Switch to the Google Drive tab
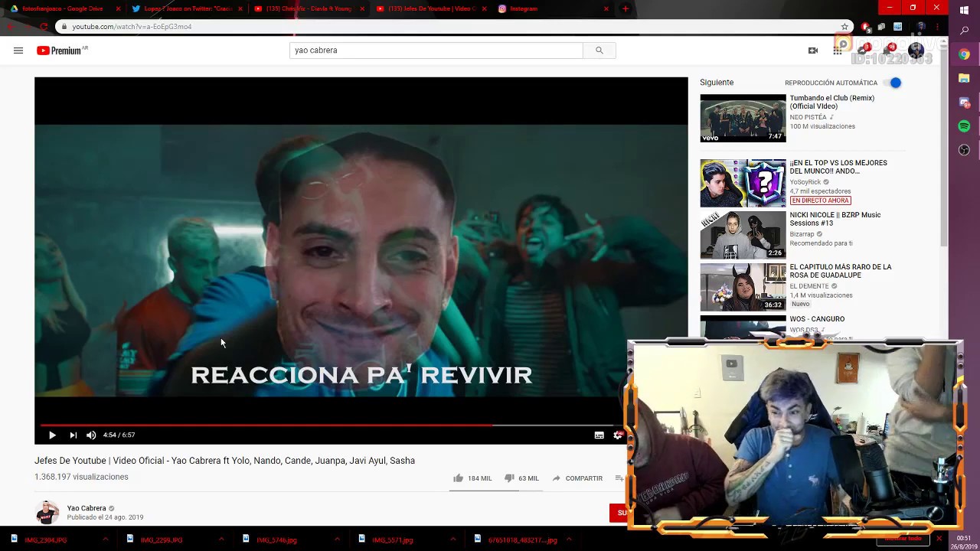Viewport: 980px width, 551px height. 61,8
